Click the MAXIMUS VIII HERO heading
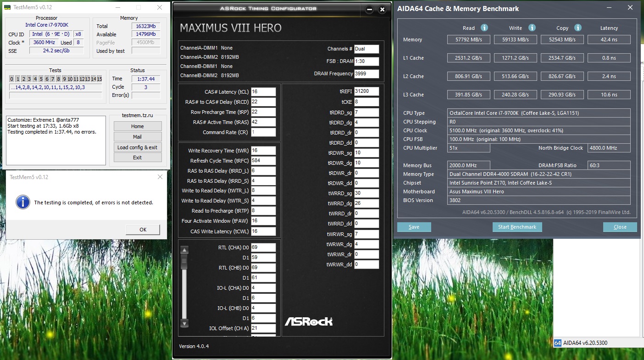The width and height of the screenshot is (644, 360). 231,28
